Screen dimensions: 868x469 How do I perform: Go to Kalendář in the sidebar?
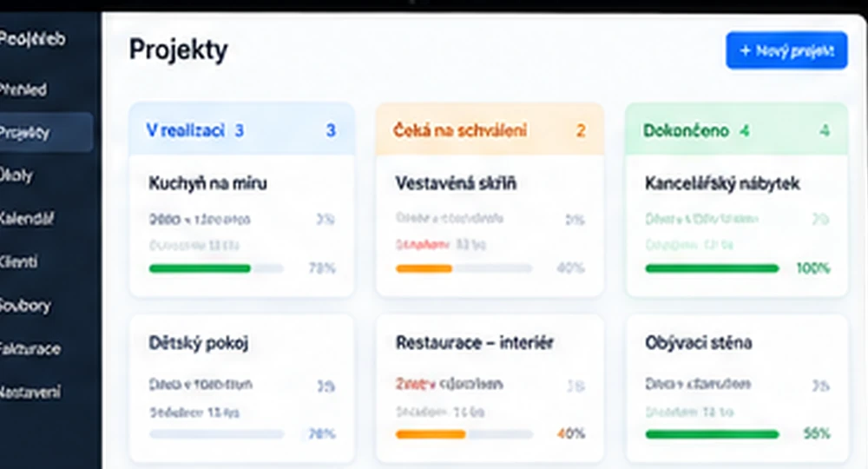(x=27, y=218)
